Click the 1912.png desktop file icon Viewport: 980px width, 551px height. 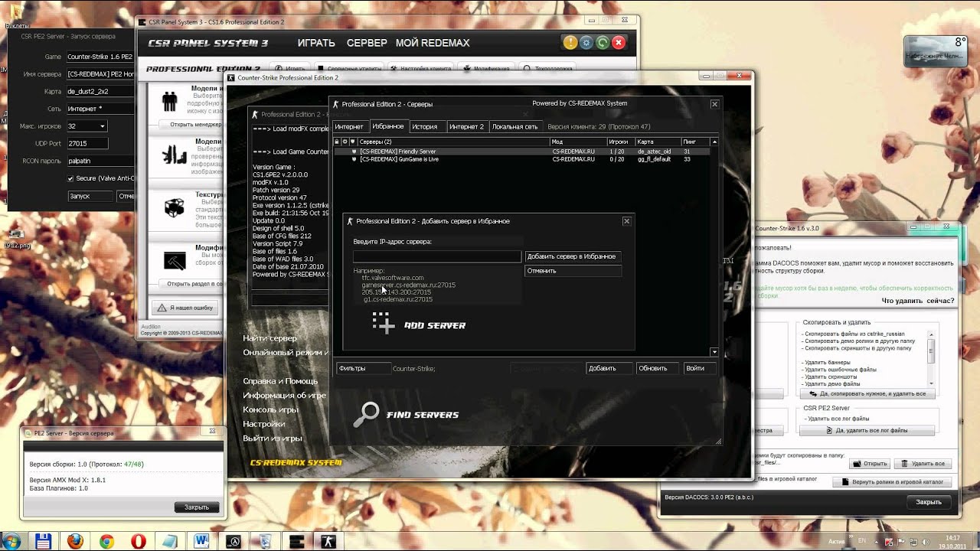(x=15, y=239)
